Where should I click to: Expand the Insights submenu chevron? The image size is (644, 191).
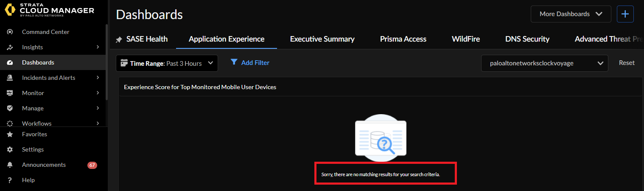[x=98, y=47]
